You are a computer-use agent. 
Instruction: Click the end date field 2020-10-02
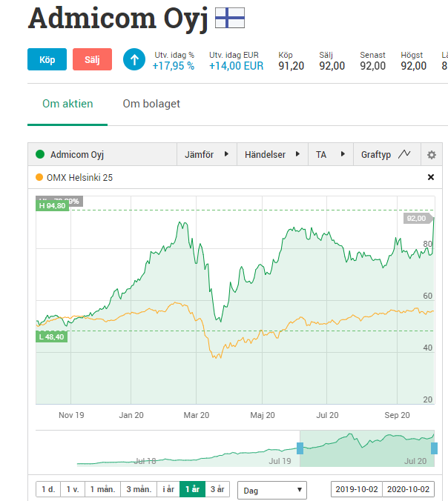click(409, 489)
